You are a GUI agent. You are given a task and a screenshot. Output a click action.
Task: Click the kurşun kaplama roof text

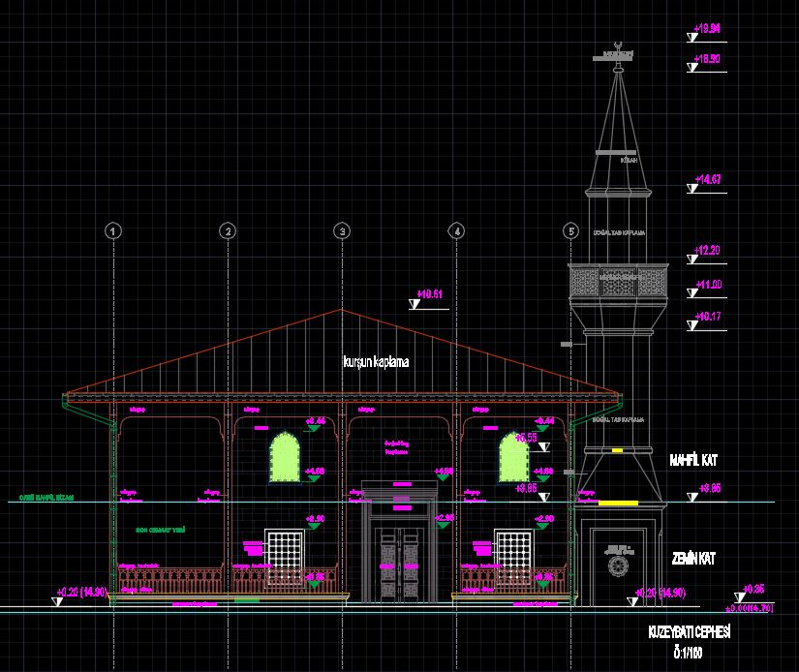[x=376, y=362]
